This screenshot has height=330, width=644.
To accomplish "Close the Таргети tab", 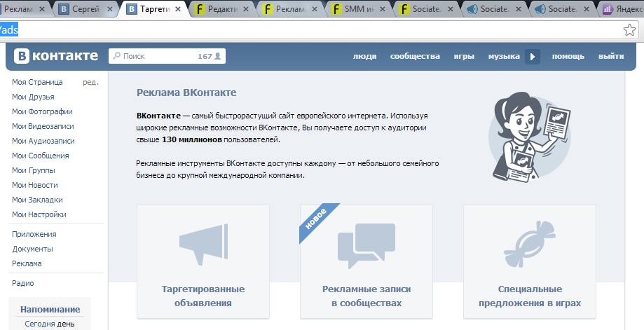I will click(x=178, y=9).
